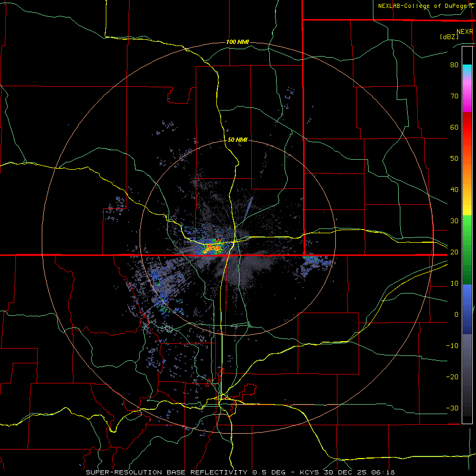Image resolution: width=476 pixels, height=476 pixels.
Task: Click the 20 value on the dBZ scale
Action: (x=454, y=252)
